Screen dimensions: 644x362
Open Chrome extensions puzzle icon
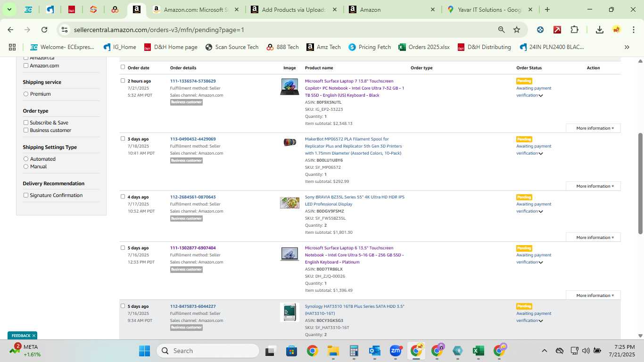(x=574, y=30)
